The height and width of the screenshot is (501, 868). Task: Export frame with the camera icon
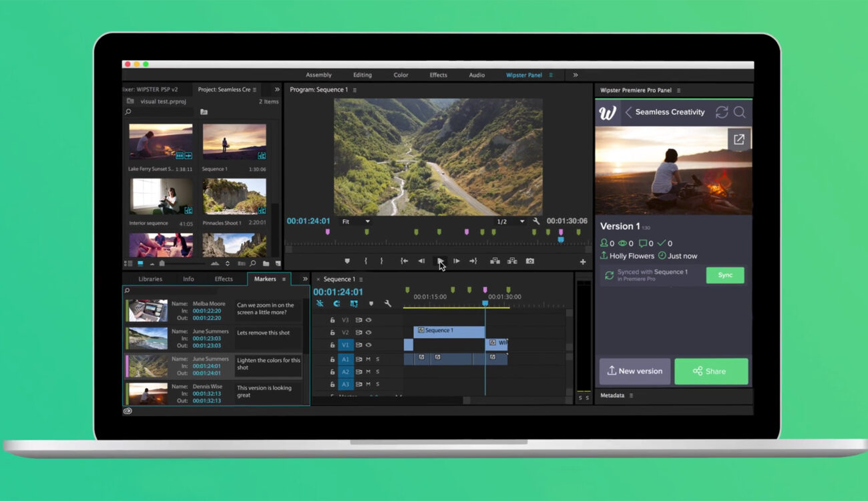(529, 261)
